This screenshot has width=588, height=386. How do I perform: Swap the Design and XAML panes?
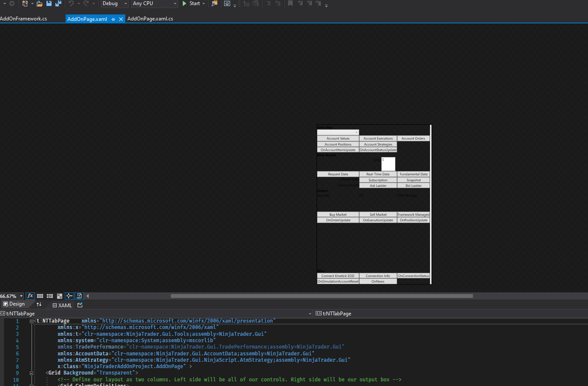click(x=39, y=304)
